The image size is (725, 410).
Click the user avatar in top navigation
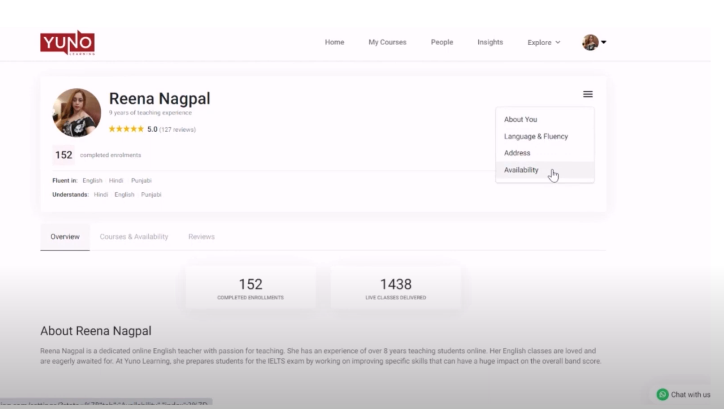click(x=590, y=42)
